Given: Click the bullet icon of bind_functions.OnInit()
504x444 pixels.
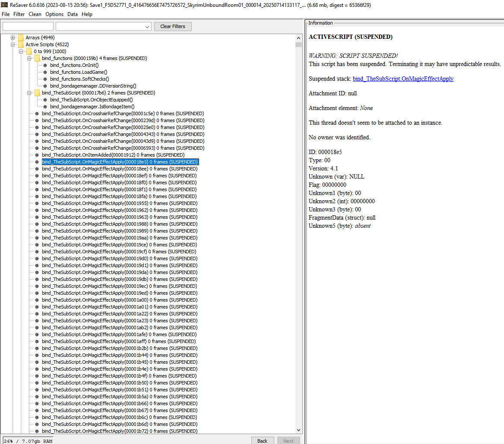Looking at the screenshot, I should coord(45,65).
